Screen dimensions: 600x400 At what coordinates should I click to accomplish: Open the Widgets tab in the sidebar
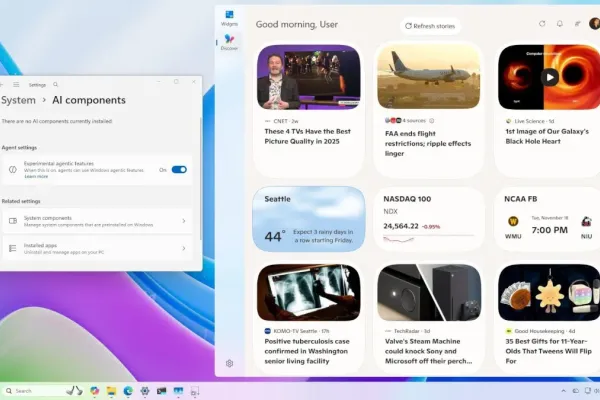(229, 18)
